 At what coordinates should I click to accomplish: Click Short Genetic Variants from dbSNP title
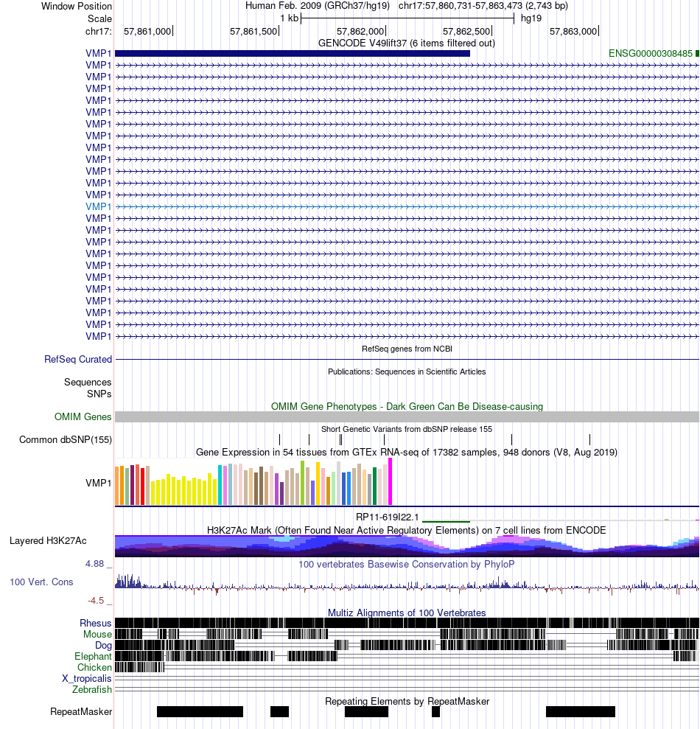pos(407,429)
